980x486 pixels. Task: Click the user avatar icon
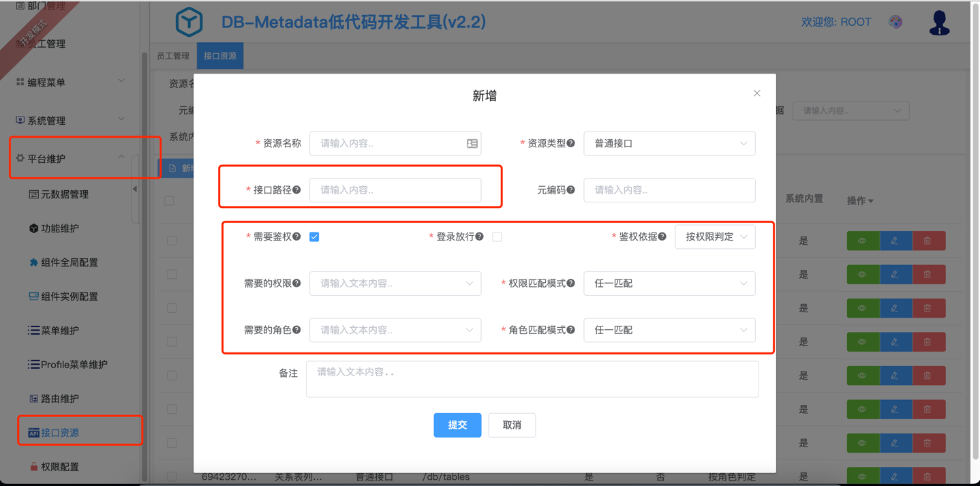(939, 22)
